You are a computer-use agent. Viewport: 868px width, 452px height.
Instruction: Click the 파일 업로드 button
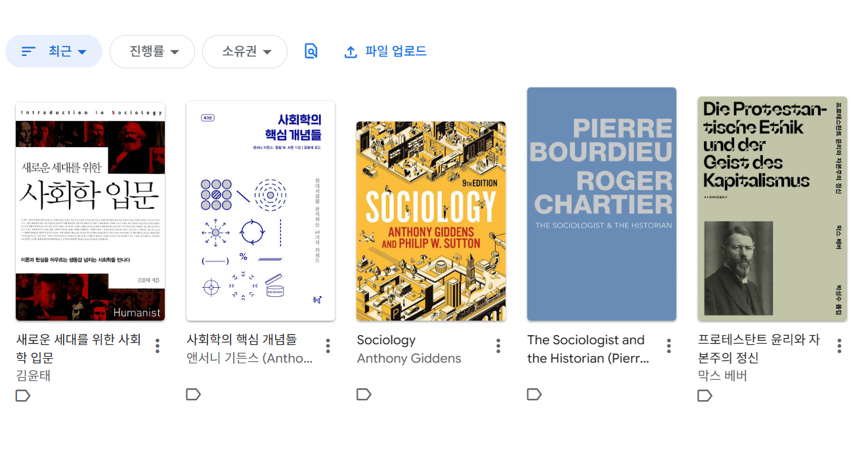(x=385, y=51)
